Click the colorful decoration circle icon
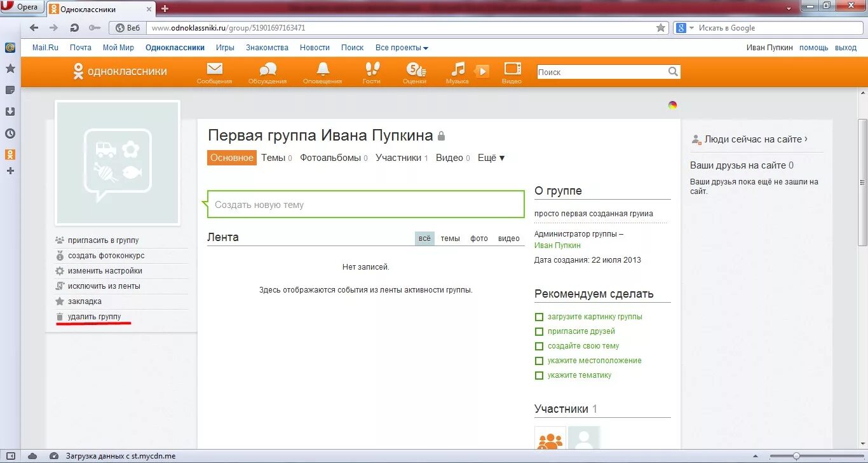 coord(672,105)
